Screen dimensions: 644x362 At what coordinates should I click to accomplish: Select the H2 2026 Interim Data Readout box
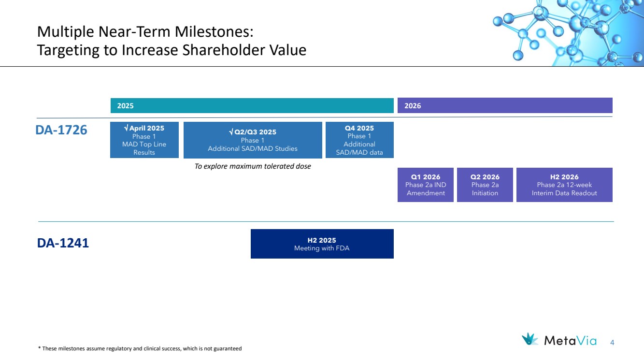coord(564,185)
